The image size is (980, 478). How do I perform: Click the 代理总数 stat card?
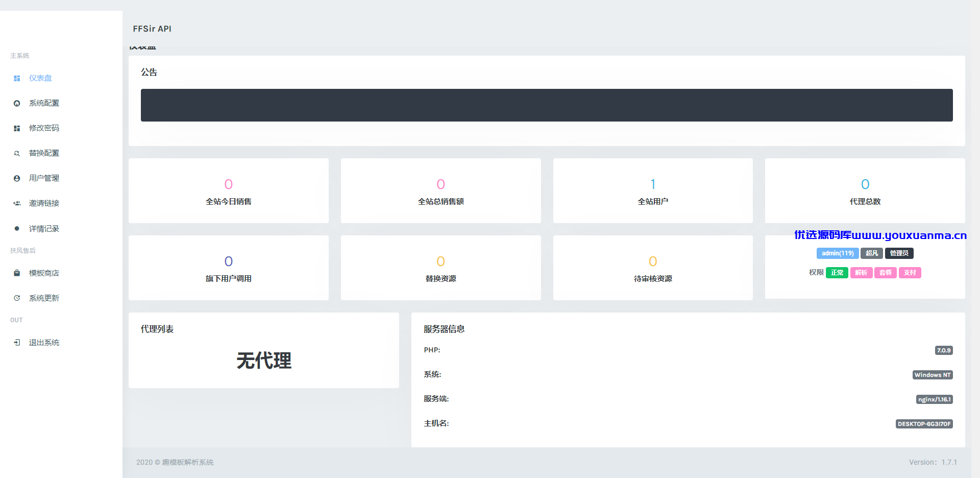coord(865,190)
